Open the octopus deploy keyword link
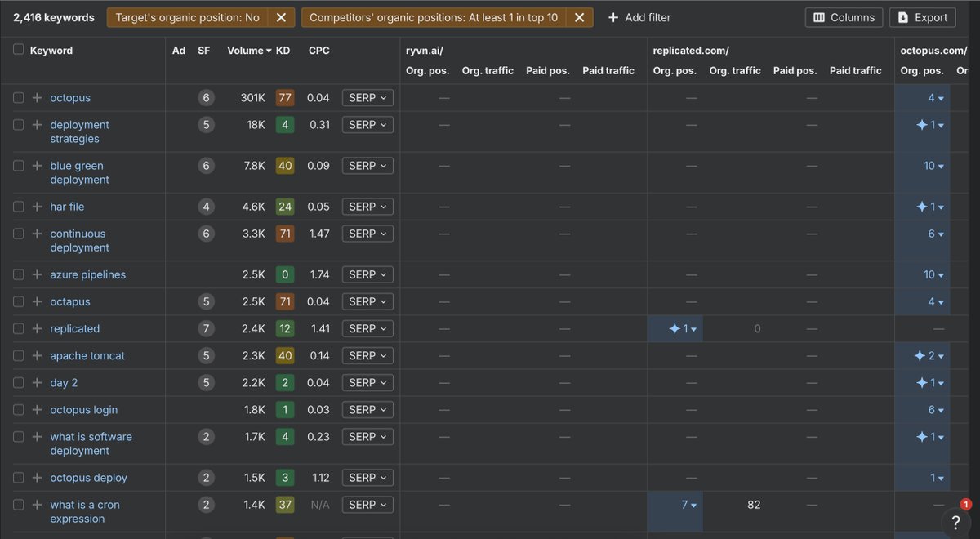Image resolution: width=980 pixels, height=539 pixels. point(88,478)
